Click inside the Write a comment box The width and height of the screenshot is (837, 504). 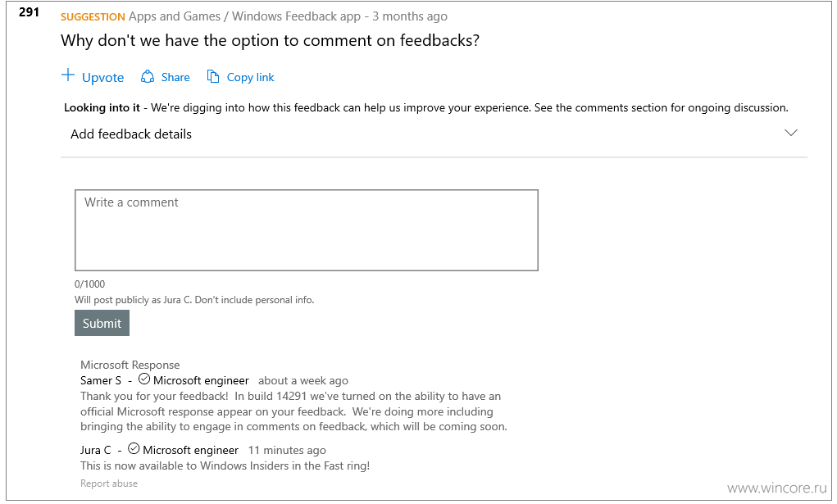(x=307, y=230)
